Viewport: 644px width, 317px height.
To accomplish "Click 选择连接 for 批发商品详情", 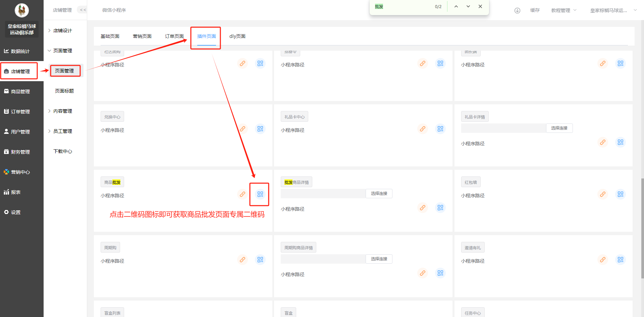I will 379,194.
